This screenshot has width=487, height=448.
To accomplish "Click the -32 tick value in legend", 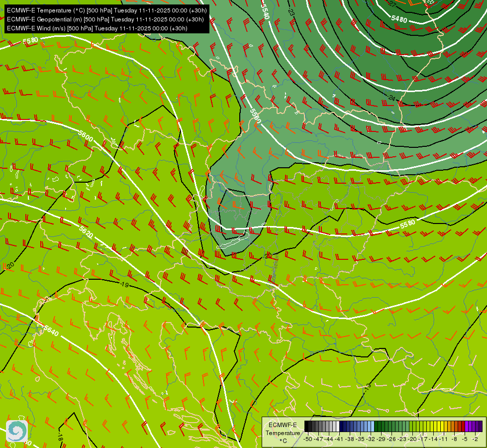I will click(371, 440).
